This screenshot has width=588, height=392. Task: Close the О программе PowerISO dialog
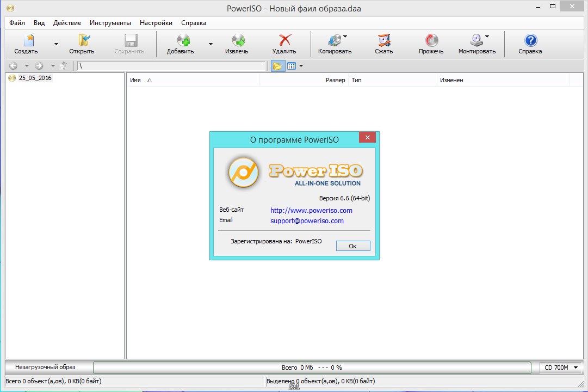click(368, 137)
